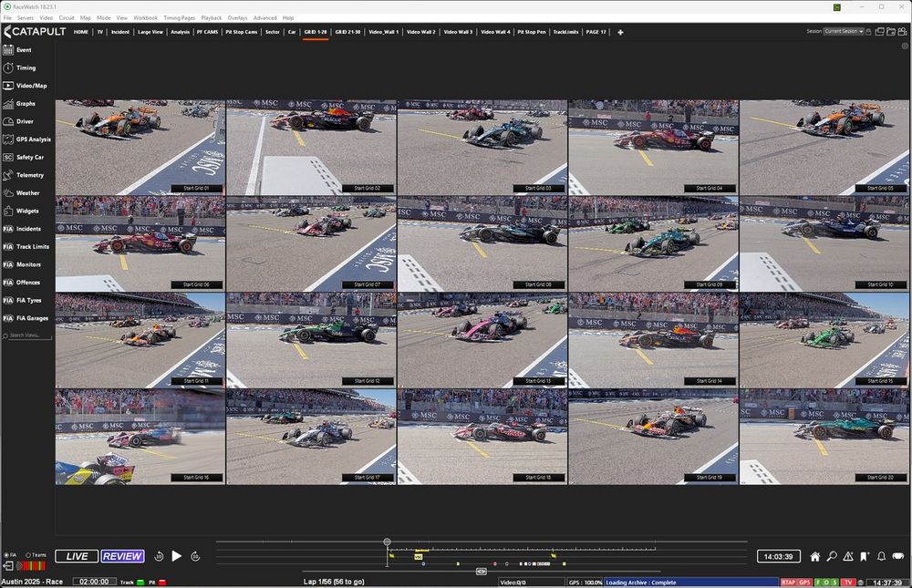Open the magnifier search icon in playback bar
This screenshot has width=912, height=588.
[831, 556]
